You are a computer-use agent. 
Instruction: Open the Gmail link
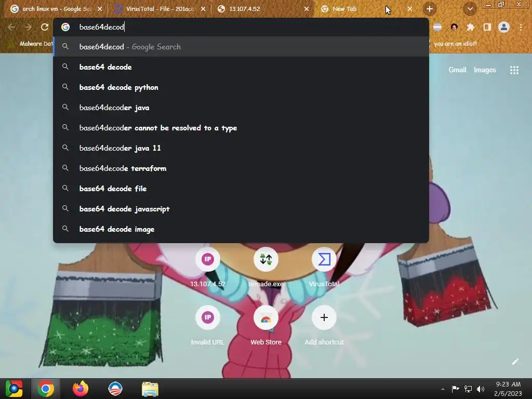click(x=457, y=70)
